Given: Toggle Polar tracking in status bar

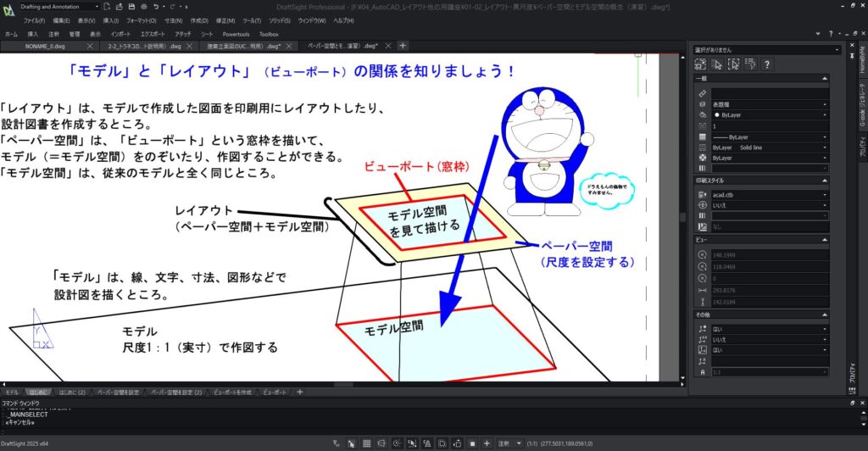Looking at the screenshot, I should coord(397,443).
